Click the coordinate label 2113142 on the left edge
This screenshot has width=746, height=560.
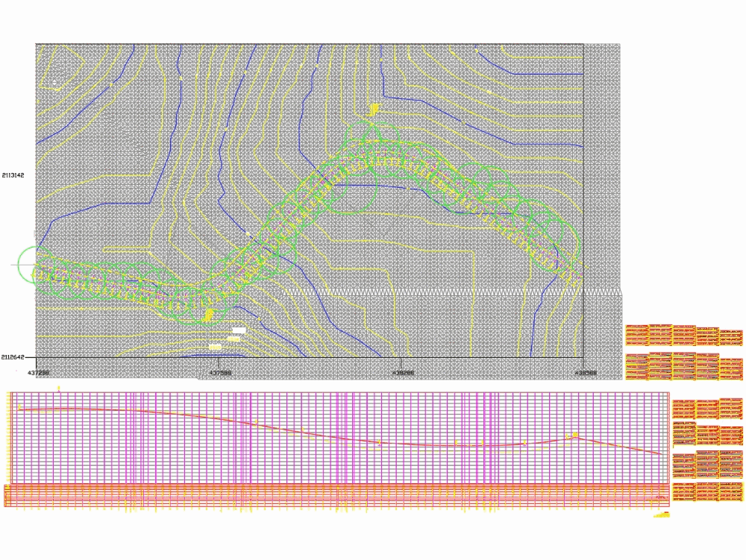(12, 174)
